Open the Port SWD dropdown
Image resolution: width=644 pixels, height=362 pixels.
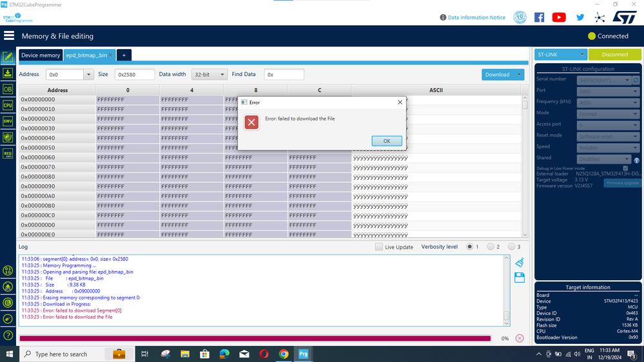pyautogui.click(x=607, y=91)
